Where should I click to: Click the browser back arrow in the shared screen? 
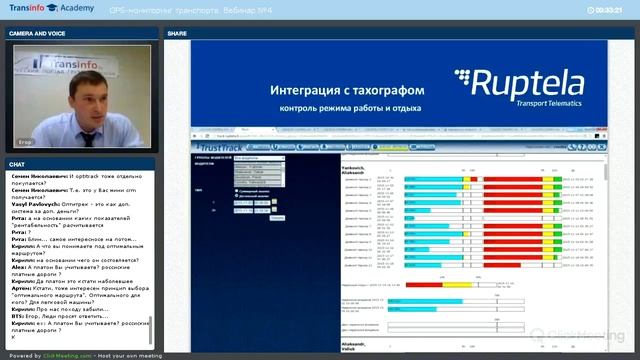click(x=195, y=136)
